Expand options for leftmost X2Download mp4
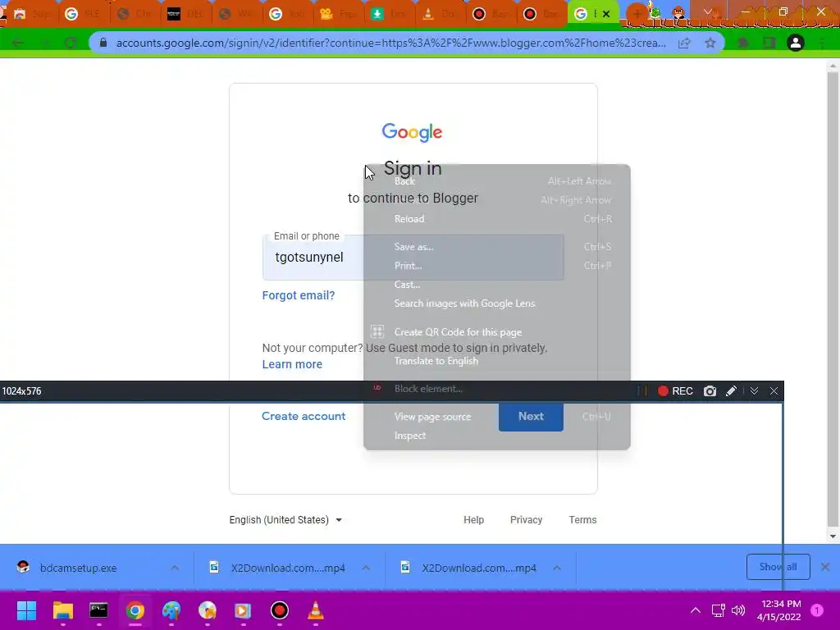Viewport: 840px width, 630px height. (366, 568)
